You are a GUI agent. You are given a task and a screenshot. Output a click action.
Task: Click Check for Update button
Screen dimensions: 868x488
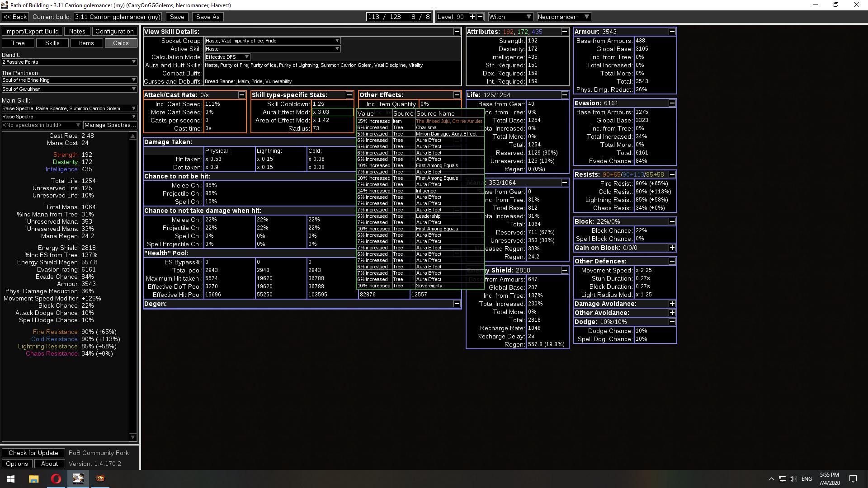click(33, 453)
